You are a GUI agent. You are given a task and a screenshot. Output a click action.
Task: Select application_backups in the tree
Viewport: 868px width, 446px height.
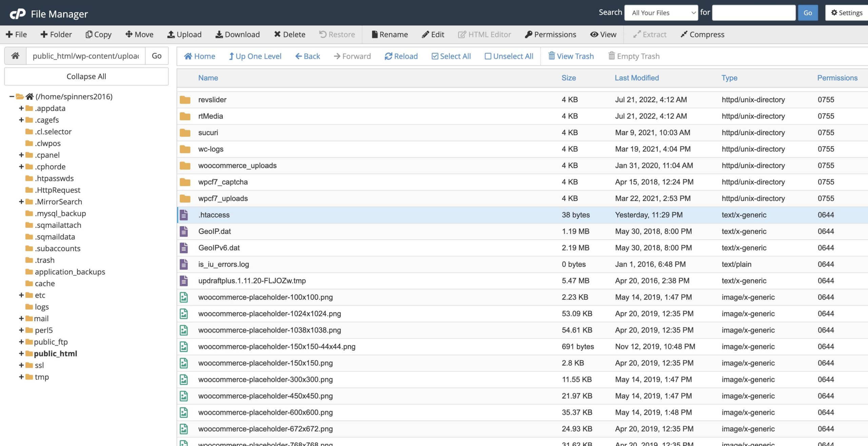point(70,272)
